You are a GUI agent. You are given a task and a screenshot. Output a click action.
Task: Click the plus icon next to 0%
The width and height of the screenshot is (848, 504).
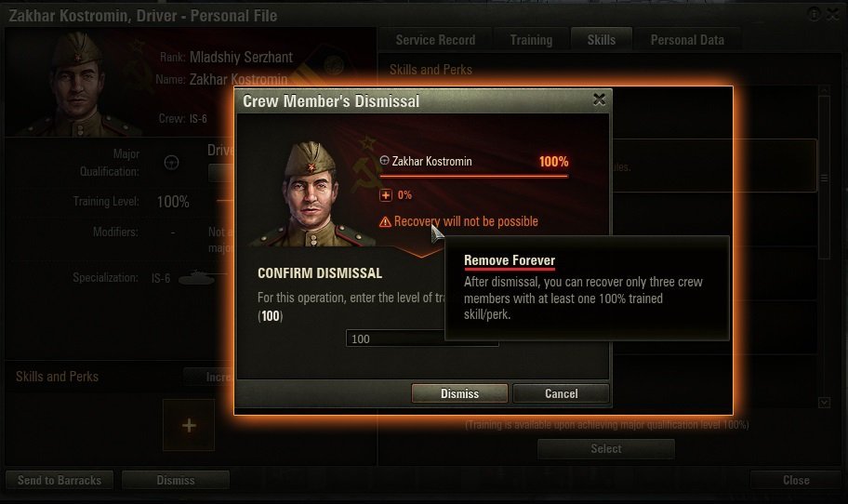386,195
